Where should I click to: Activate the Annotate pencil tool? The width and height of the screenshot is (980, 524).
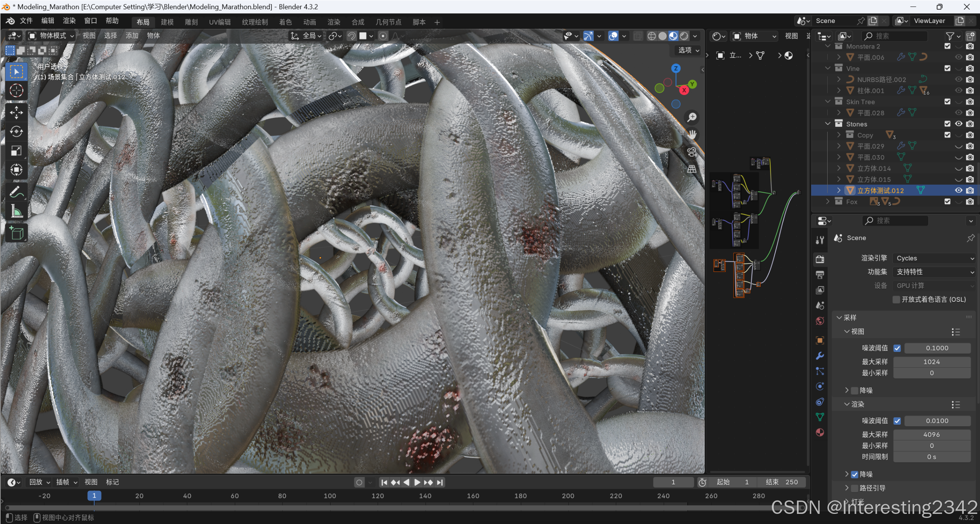click(x=16, y=192)
